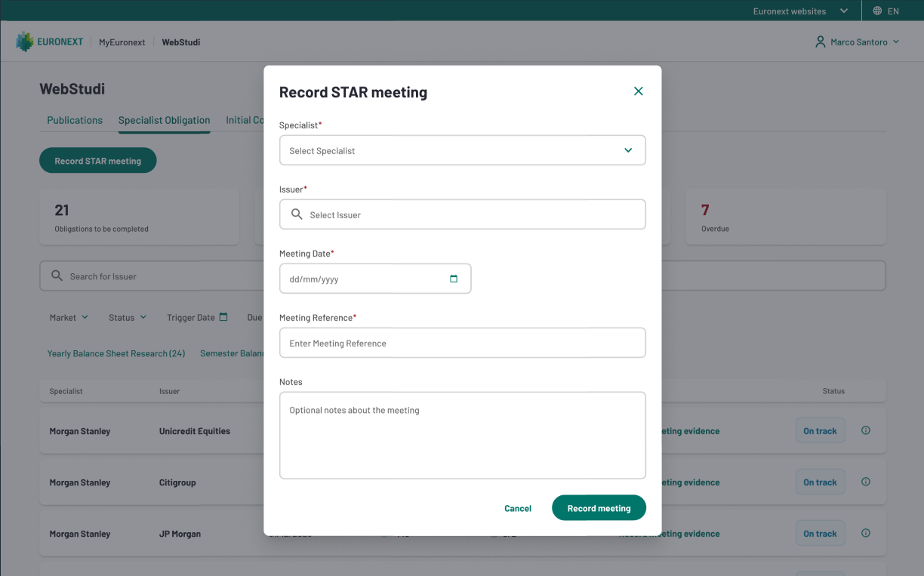Click the WebStudi page heading

pyautogui.click(x=72, y=89)
